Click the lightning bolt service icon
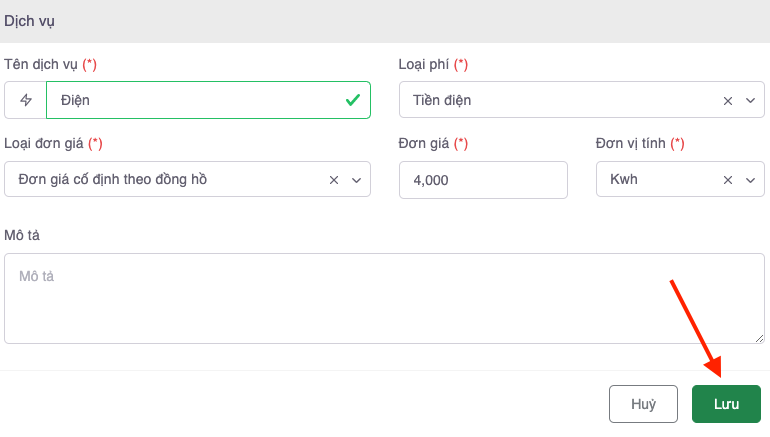 26,100
